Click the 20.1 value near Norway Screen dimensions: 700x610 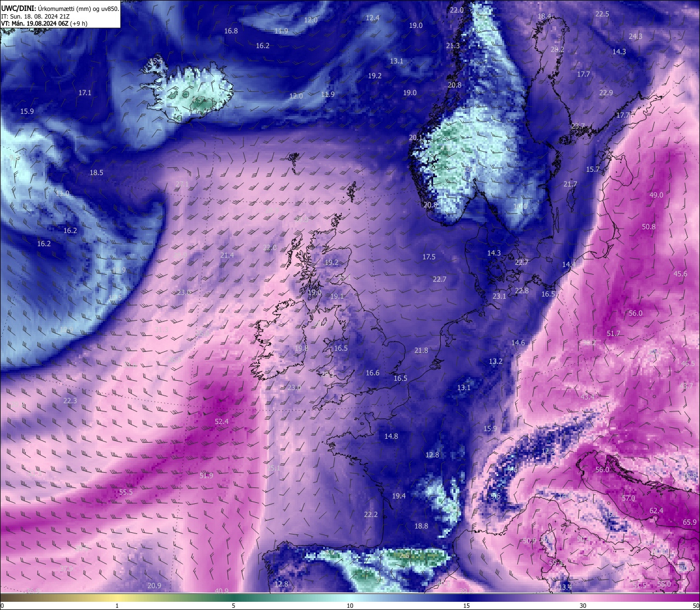[x=416, y=138]
